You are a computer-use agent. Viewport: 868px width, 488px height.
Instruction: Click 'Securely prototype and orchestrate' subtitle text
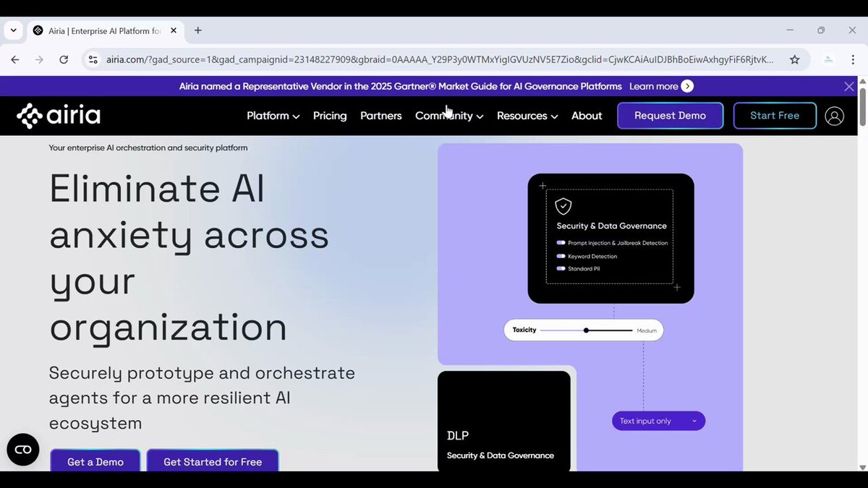pos(202,398)
